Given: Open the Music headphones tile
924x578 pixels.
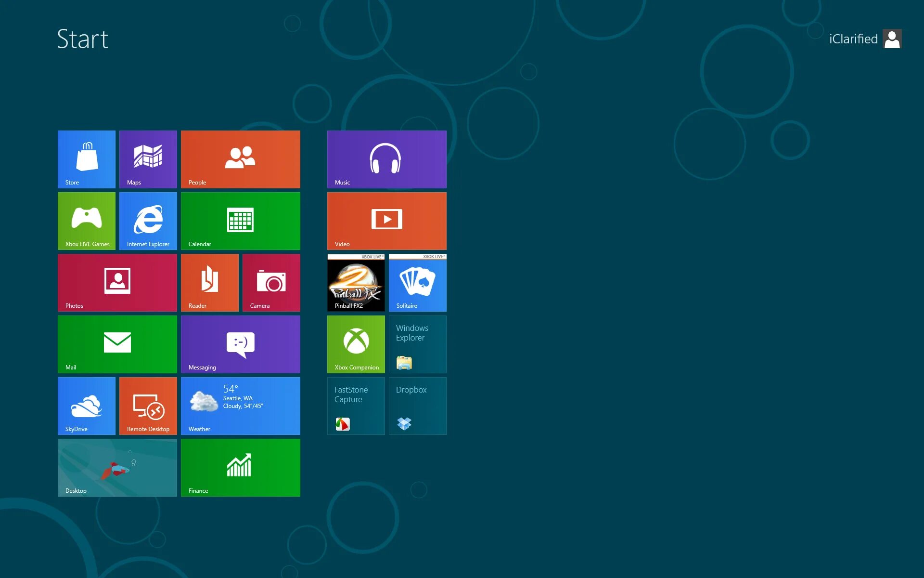Looking at the screenshot, I should pyautogui.click(x=386, y=159).
